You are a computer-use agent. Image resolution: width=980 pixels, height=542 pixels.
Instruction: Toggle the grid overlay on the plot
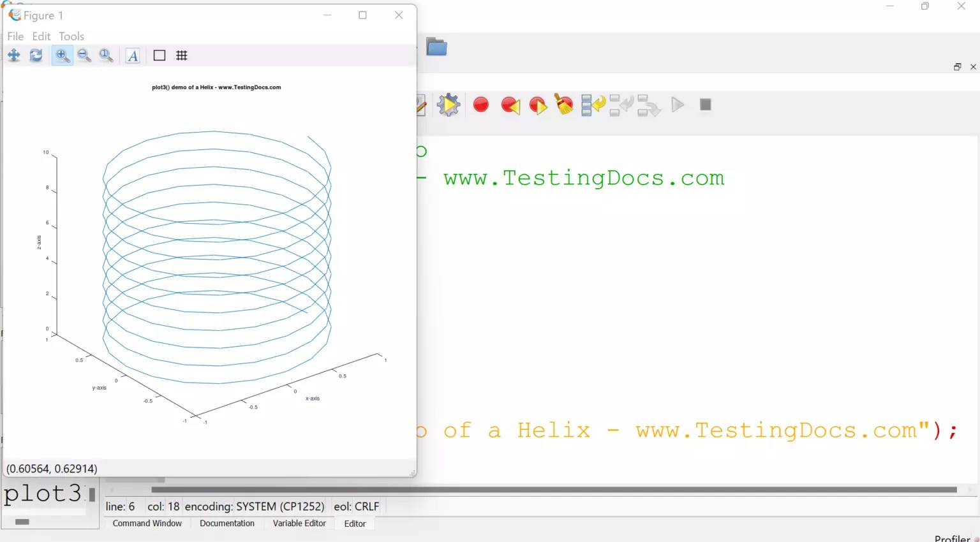[181, 55]
